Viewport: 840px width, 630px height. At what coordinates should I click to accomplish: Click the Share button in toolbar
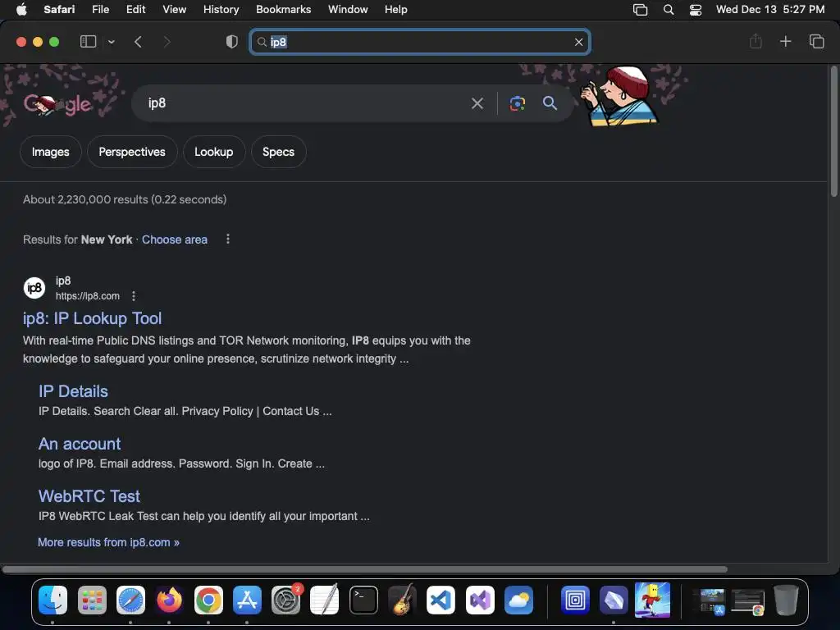(756, 41)
